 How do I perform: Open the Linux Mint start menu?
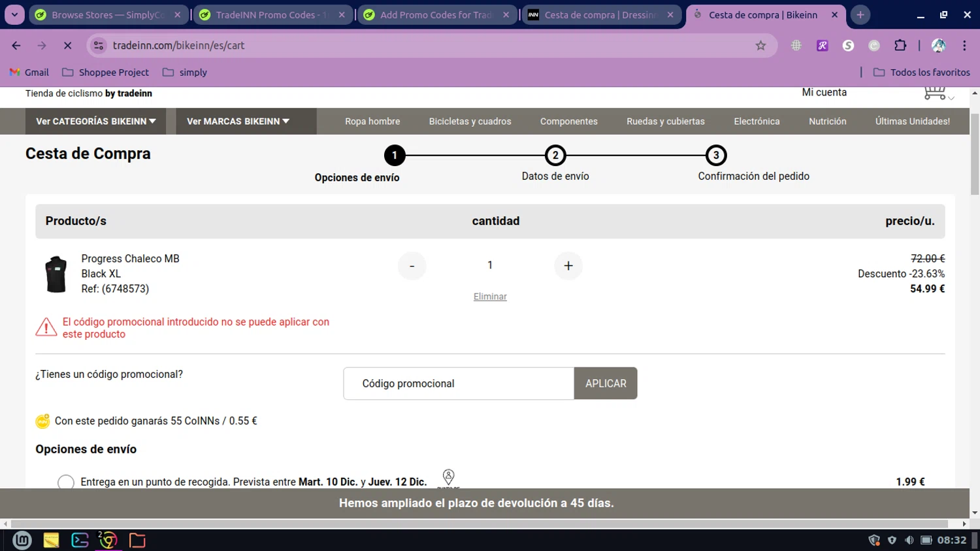click(22, 540)
